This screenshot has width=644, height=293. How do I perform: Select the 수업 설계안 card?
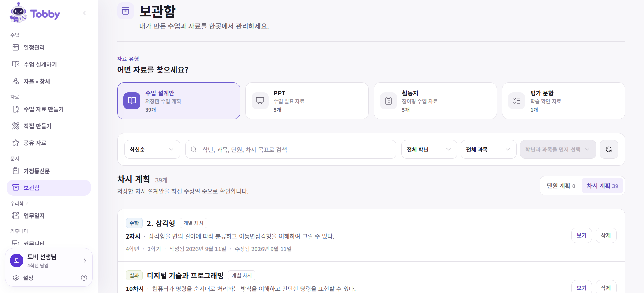(x=179, y=101)
